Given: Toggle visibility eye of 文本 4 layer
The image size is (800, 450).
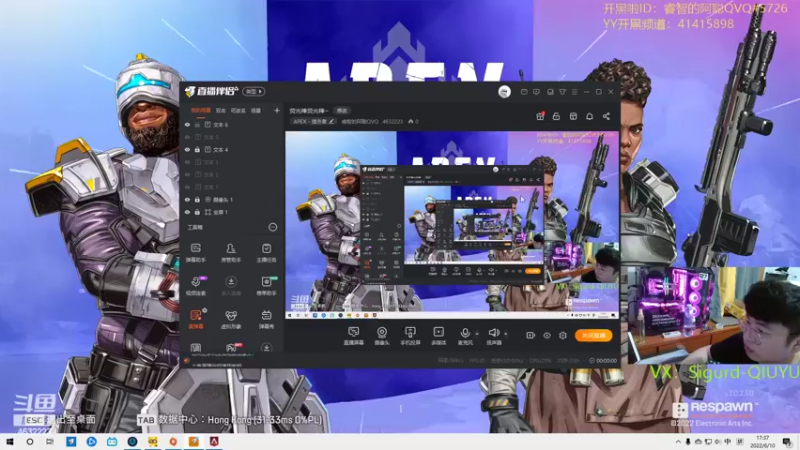Looking at the screenshot, I should click(187, 149).
